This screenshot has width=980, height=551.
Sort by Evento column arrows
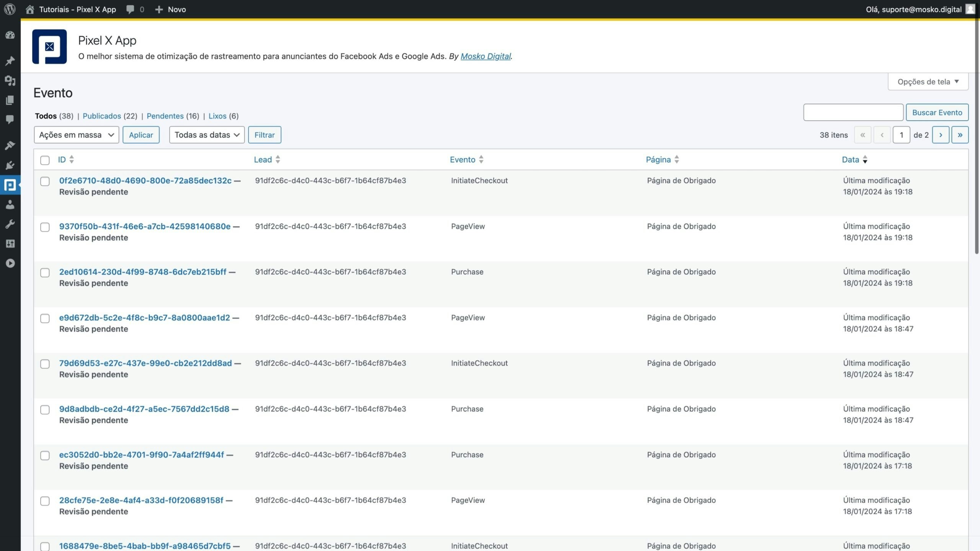481,160
